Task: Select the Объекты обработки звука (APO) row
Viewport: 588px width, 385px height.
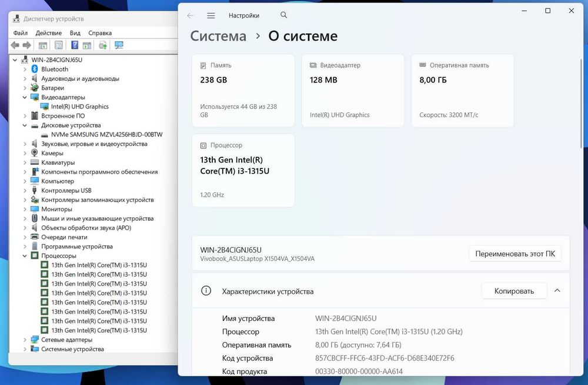Action: click(86, 228)
